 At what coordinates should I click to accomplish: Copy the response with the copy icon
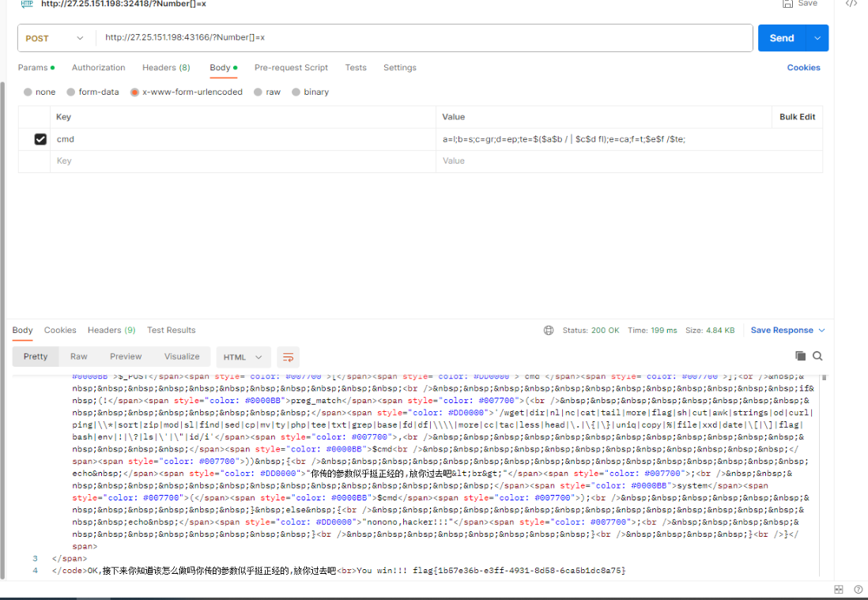click(800, 356)
